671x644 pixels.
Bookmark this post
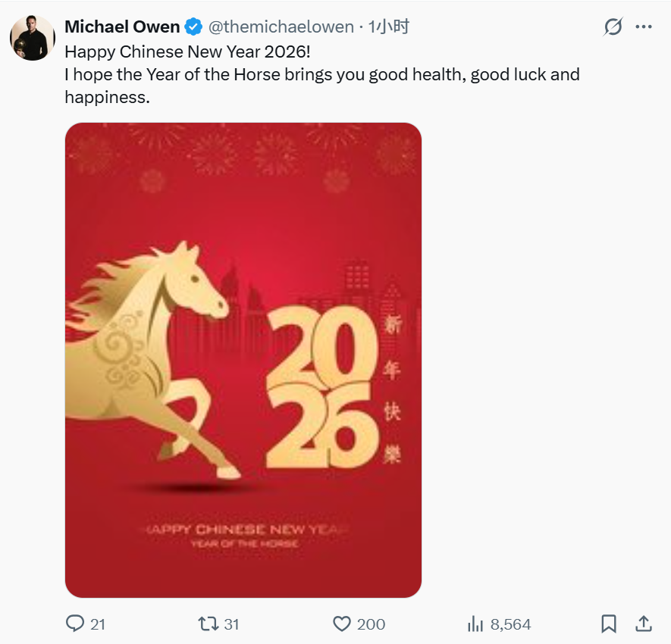pyautogui.click(x=608, y=624)
